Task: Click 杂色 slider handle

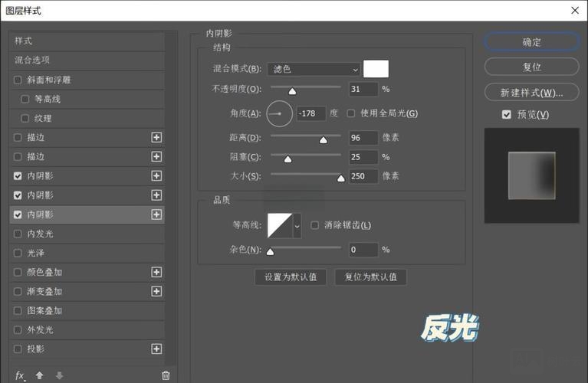Action: point(270,252)
